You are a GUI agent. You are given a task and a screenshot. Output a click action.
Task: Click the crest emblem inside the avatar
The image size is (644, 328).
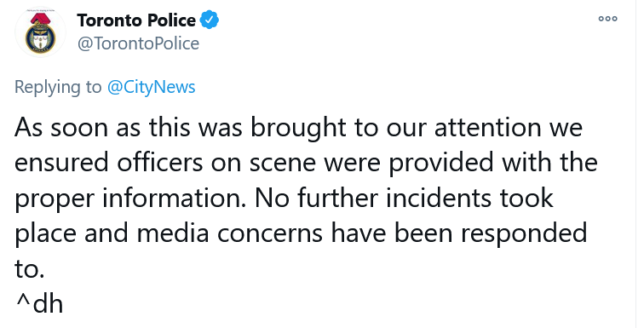tap(40, 37)
